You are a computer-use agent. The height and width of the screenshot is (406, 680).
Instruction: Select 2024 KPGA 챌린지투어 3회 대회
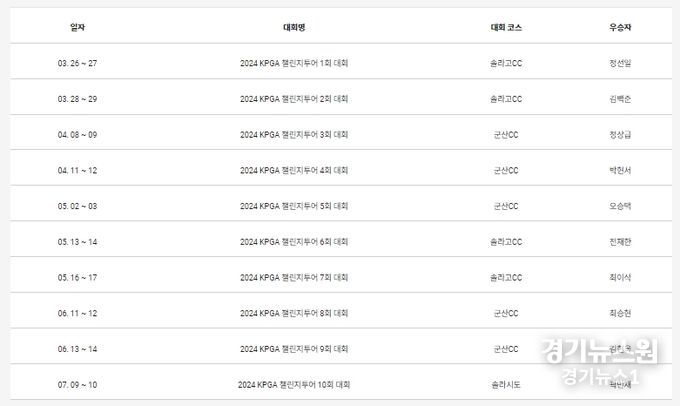(294, 134)
